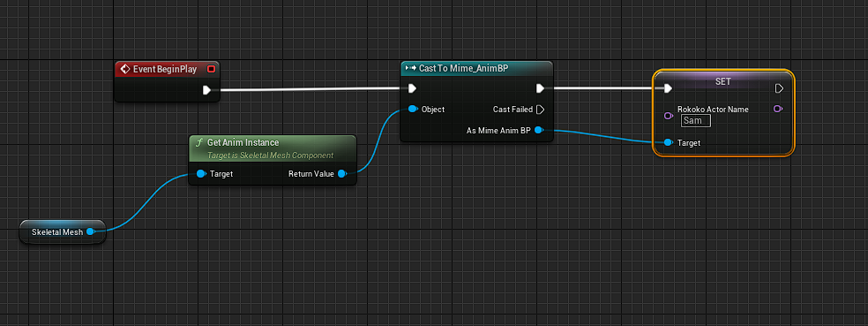This screenshot has width=868, height=326.
Task: Click the SET node output exec pin
Action: pyautogui.click(x=779, y=88)
